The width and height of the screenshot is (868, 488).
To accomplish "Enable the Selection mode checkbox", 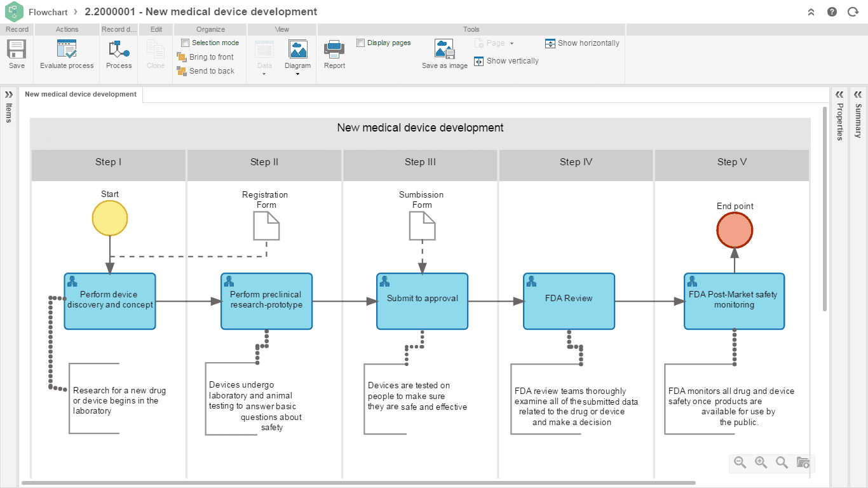I will pyautogui.click(x=185, y=43).
